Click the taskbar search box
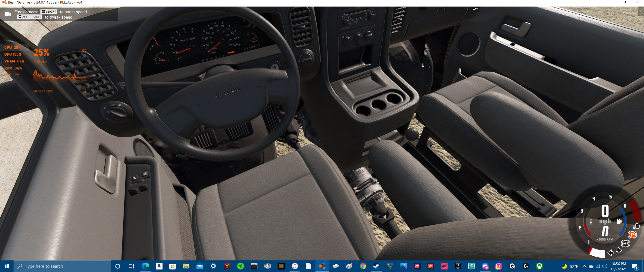 pyautogui.click(x=62, y=266)
